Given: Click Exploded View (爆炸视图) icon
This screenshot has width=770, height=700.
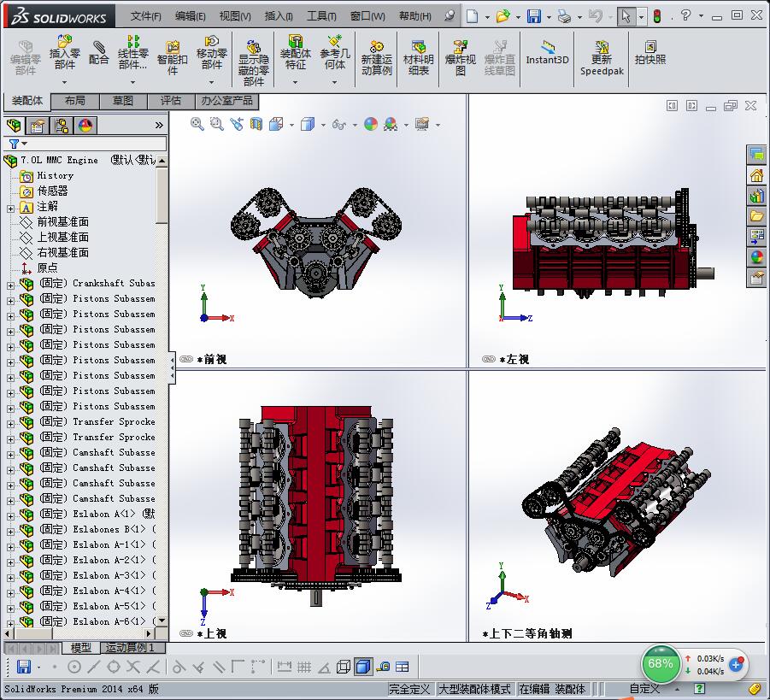Looking at the screenshot, I should (x=460, y=47).
